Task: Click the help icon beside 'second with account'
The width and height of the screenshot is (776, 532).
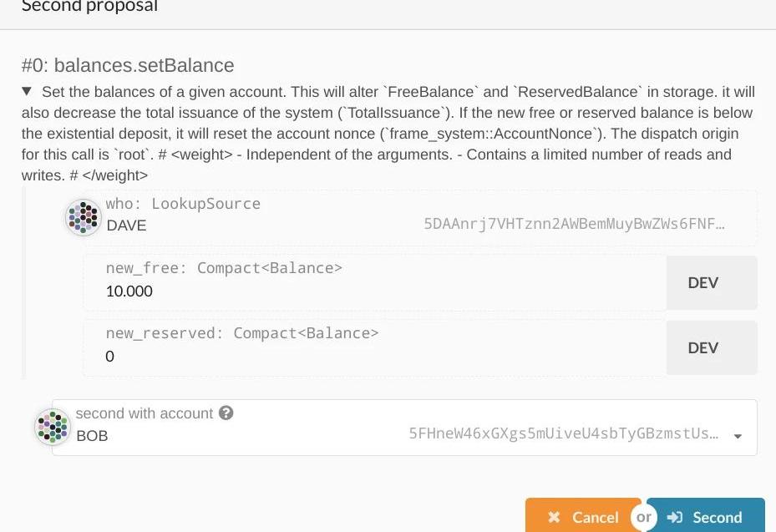Action: 226,413
